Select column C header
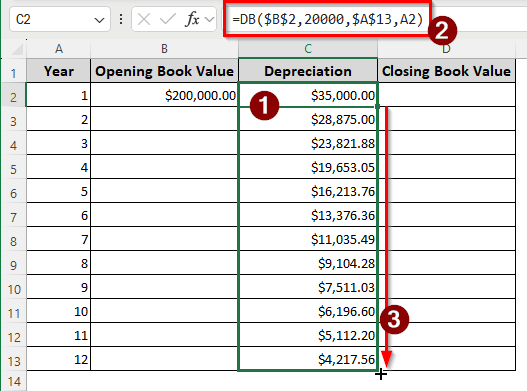527x391 pixels. (x=308, y=49)
